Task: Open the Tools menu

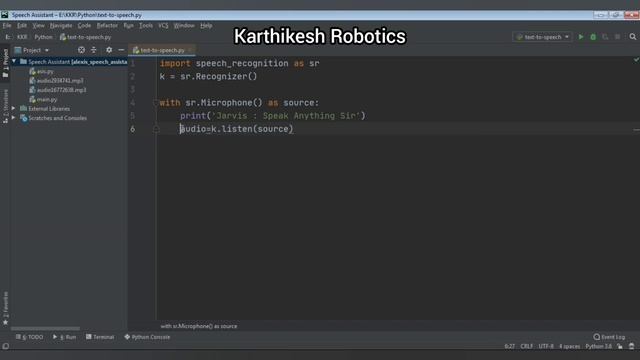Action: coord(146,25)
